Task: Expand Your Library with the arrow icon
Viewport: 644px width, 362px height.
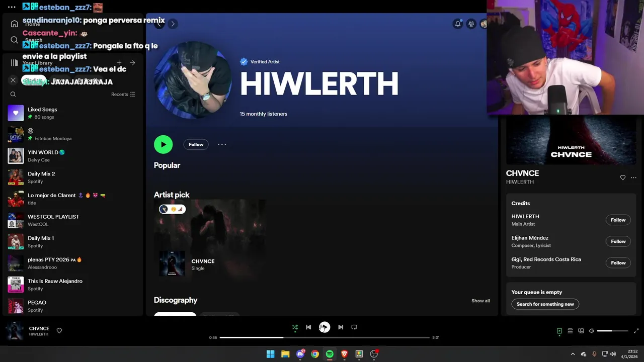Action: (x=132, y=63)
